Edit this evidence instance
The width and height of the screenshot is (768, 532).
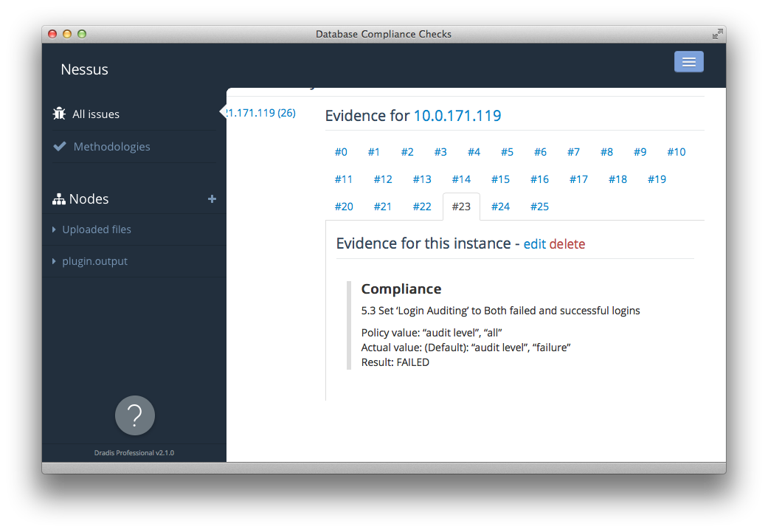(x=534, y=243)
